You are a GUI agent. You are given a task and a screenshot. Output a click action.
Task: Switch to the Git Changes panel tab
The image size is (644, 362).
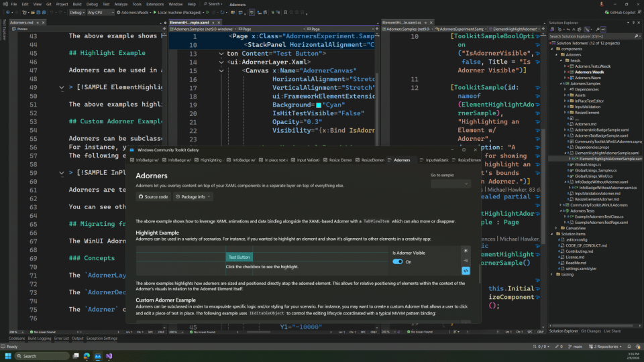(590, 330)
